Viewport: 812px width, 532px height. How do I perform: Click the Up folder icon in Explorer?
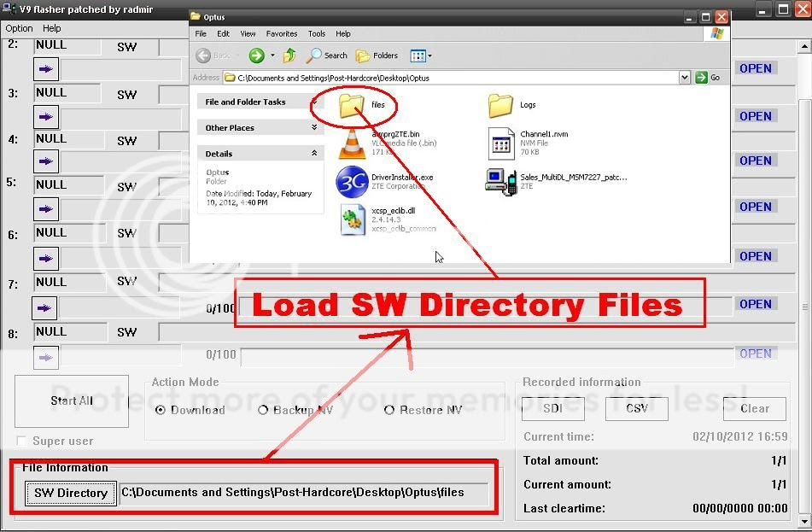point(289,56)
